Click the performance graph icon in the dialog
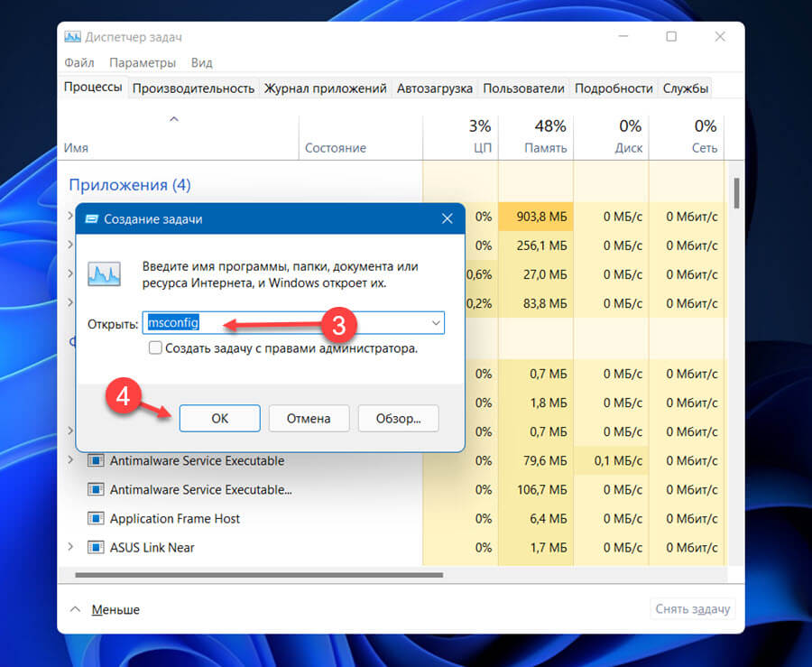Screen dimensions: 812x667 click(x=104, y=274)
